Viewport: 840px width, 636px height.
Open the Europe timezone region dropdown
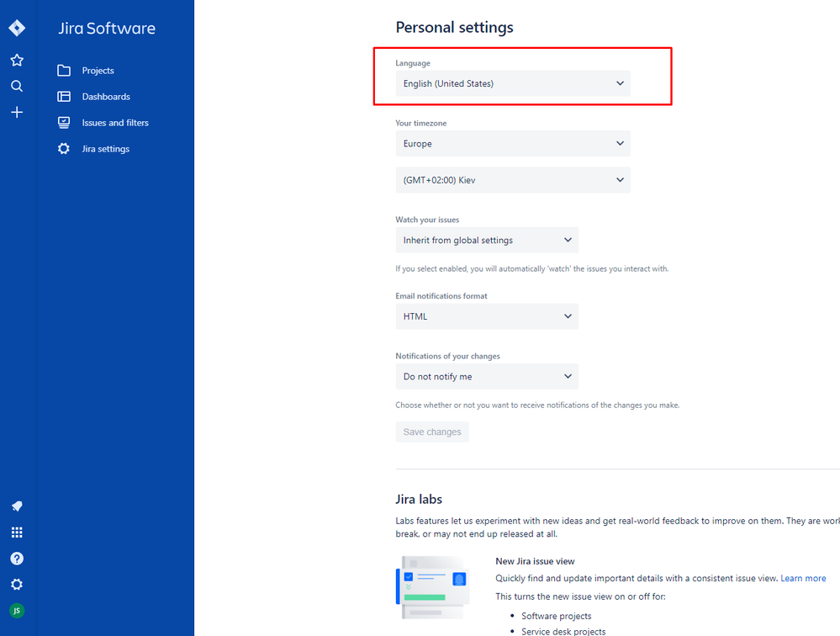(x=513, y=144)
